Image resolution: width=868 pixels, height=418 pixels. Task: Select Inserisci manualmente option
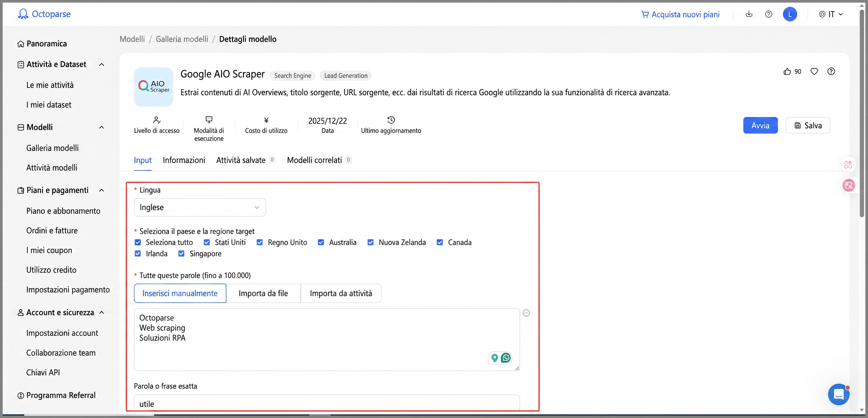click(x=180, y=293)
